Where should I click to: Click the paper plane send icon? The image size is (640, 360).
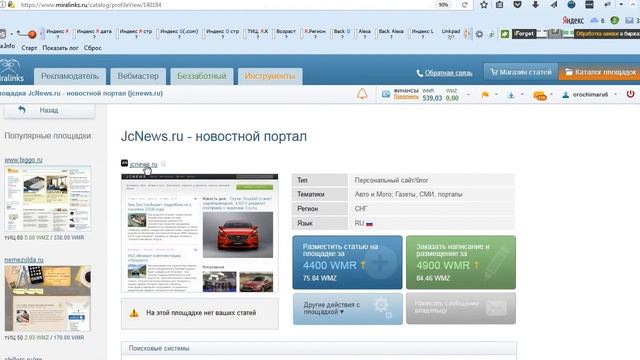553,5
